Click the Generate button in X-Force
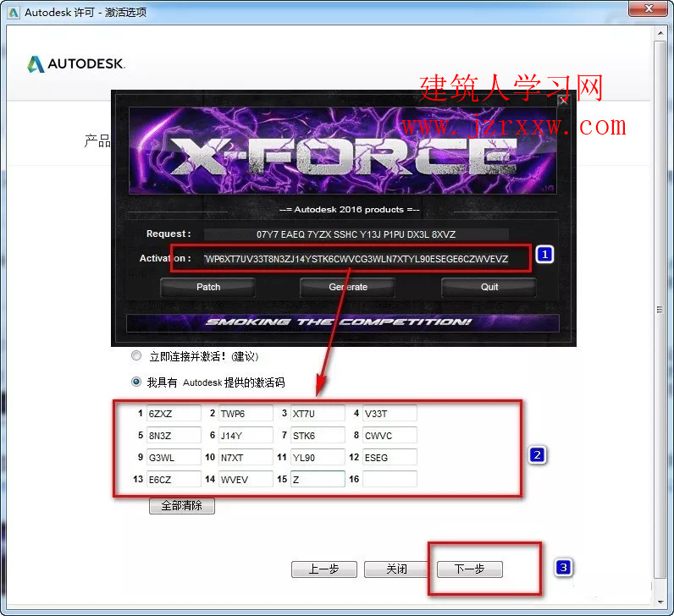 347,287
